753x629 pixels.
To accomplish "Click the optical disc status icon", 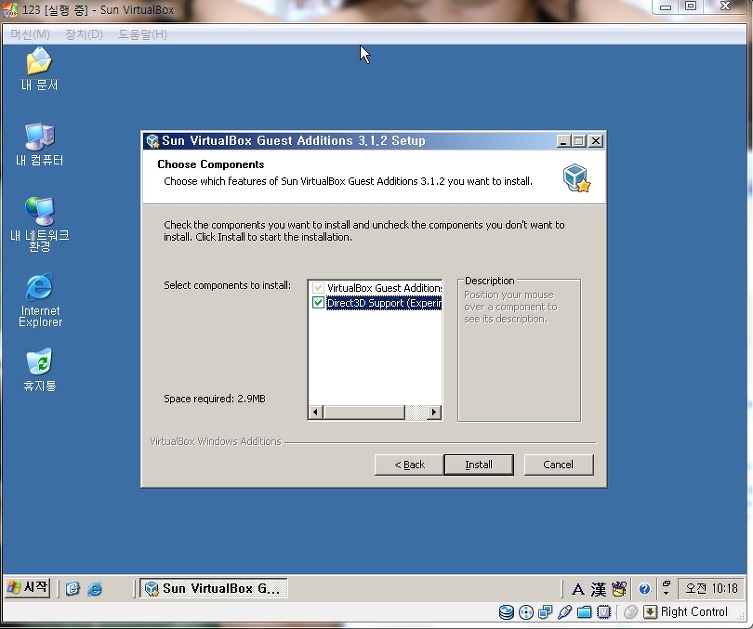I will pos(526,612).
